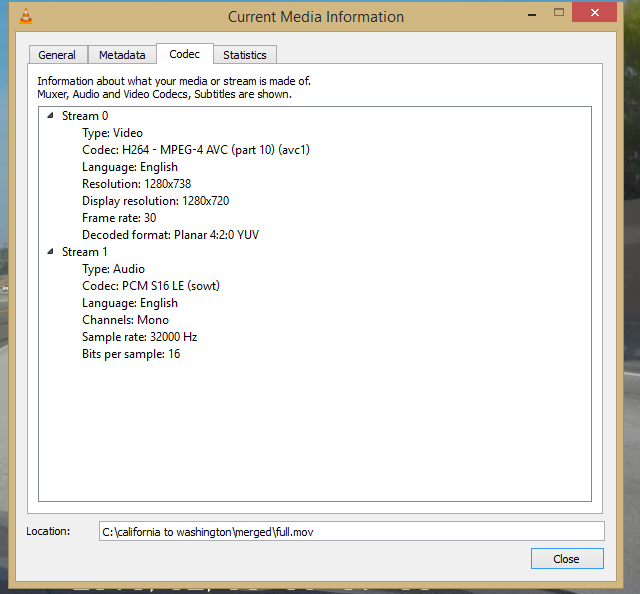Select the 'Type: Video' row
This screenshot has width=640, height=594.
coord(112,133)
